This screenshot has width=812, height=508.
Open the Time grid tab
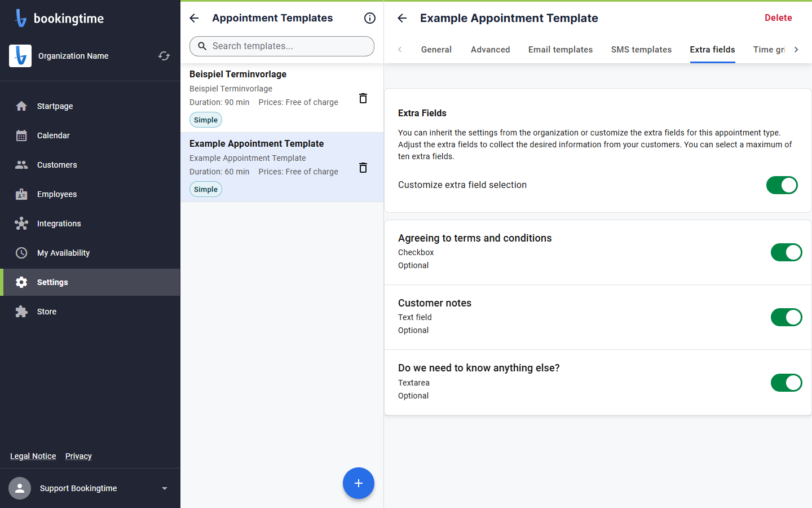click(x=769, y=50)
